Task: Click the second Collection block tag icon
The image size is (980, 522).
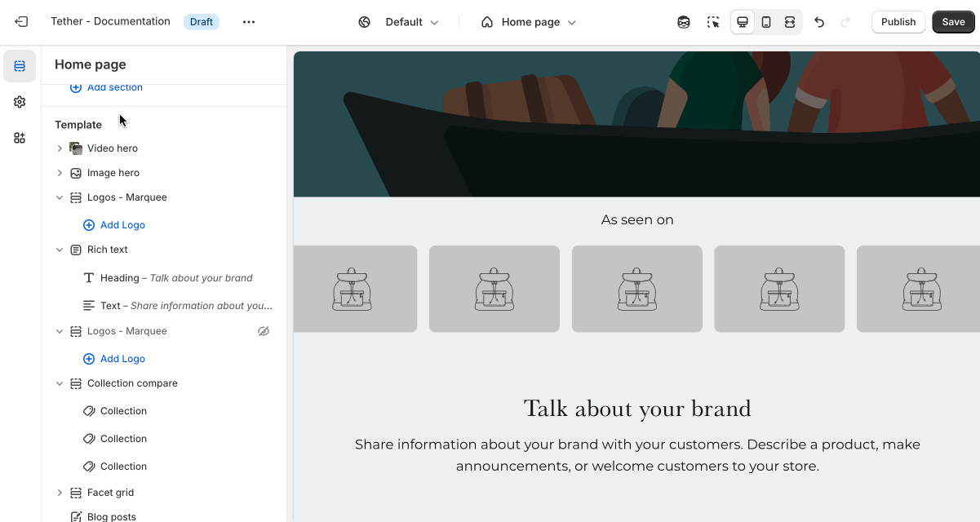Action: 89,439
